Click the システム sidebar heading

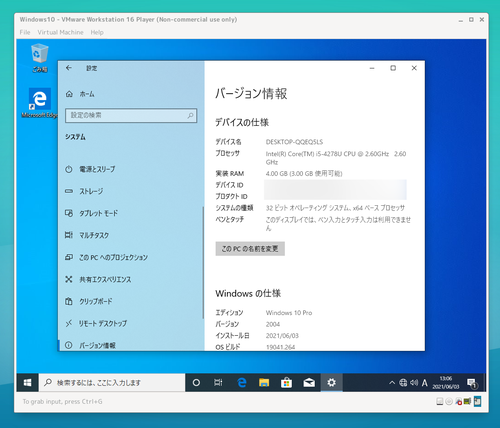(75, 137)
